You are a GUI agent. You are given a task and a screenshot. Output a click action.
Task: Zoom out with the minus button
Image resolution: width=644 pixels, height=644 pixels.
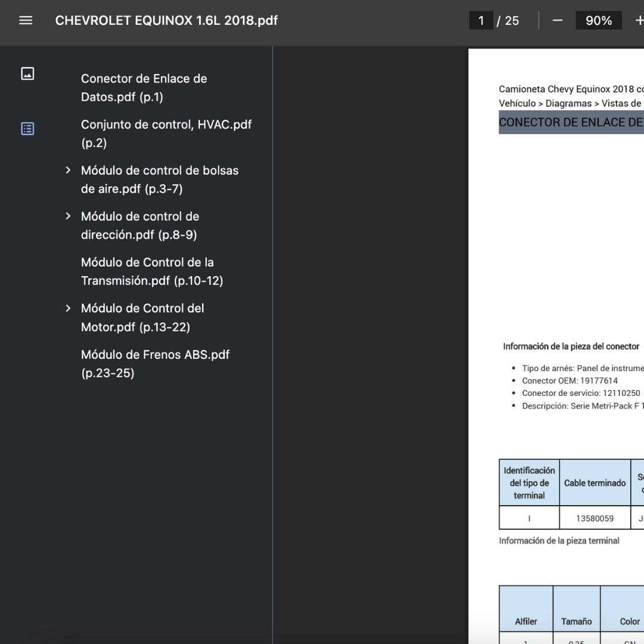point(558,20)
